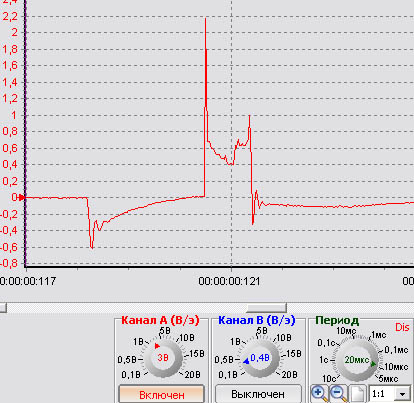414x403 pixels.
Task: Toggle the Канал A 'Включен' button
Action: pyautogui.click(x=162, y=395)
